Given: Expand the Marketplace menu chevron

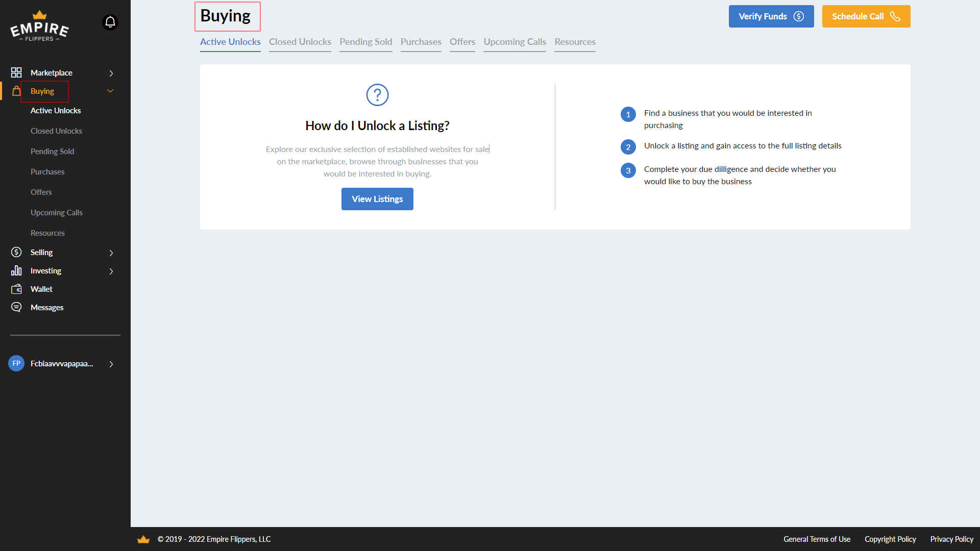Looking at the screenshot, I should (x=111, y=73).
